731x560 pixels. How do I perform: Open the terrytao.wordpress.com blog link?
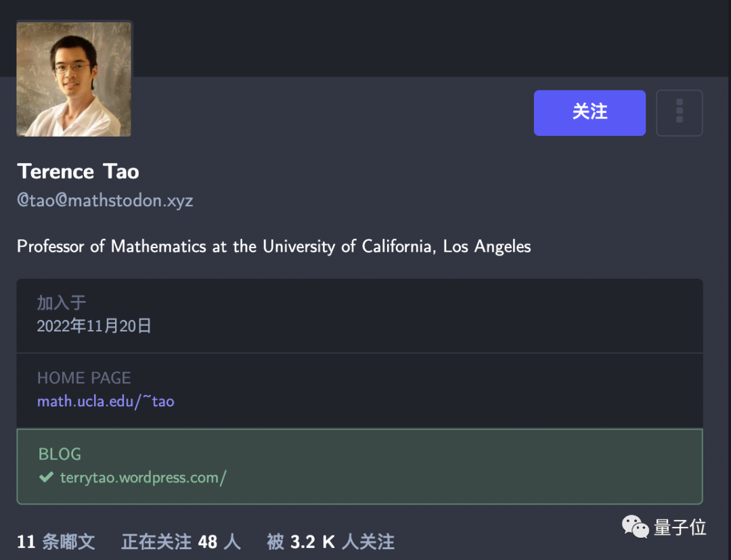(143, 477)
